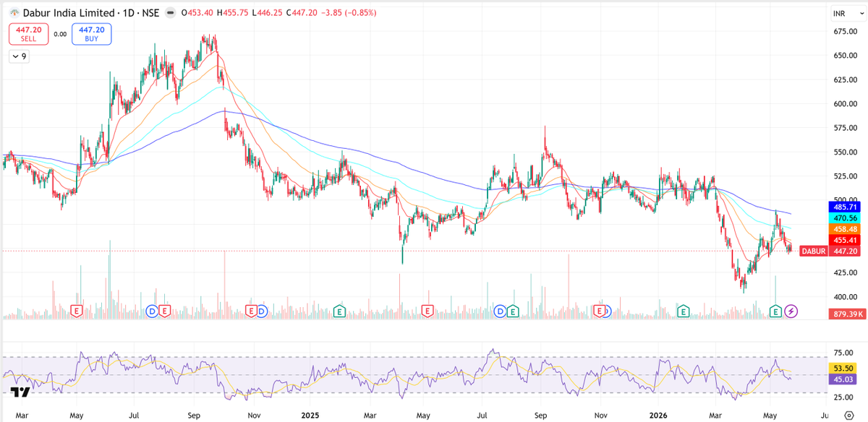Click the 425.00 price scale label
The width and height of the screenshot is (868, 422).
pyautogui.click(x=844, y=273)
